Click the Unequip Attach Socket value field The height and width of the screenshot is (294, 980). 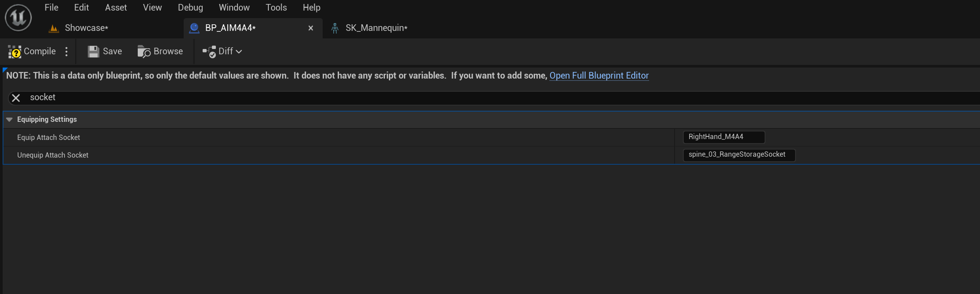739,155
